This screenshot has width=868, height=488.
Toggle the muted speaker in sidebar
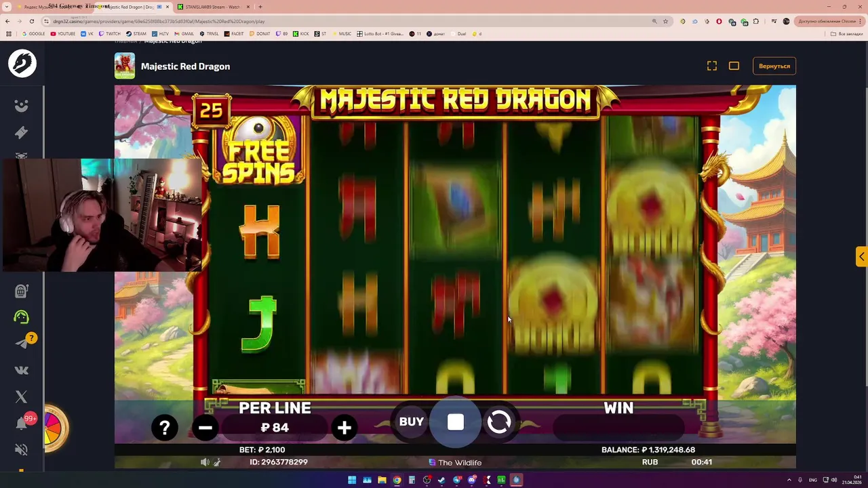[x=22, y=449]
